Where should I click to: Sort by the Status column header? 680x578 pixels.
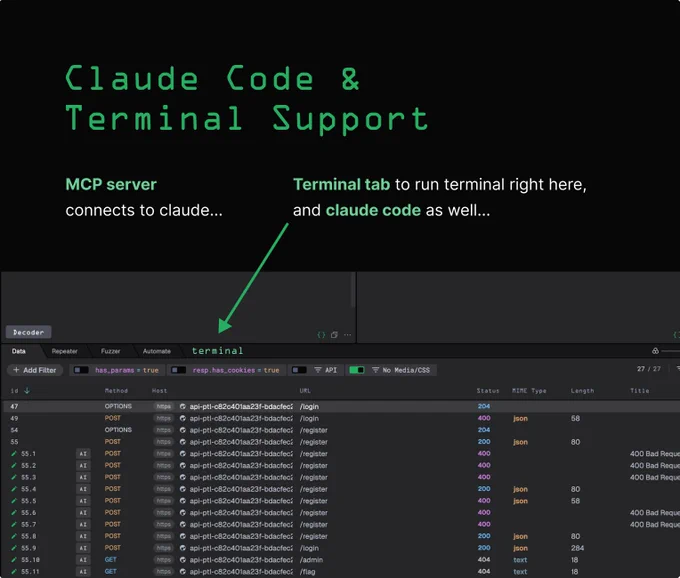[x=488, y=391]
